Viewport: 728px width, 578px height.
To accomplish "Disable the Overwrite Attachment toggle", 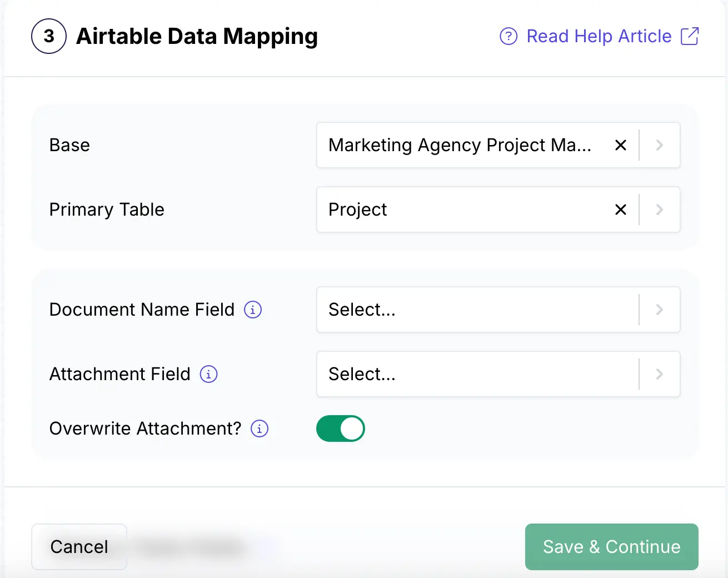I will [x=341, y=428].
